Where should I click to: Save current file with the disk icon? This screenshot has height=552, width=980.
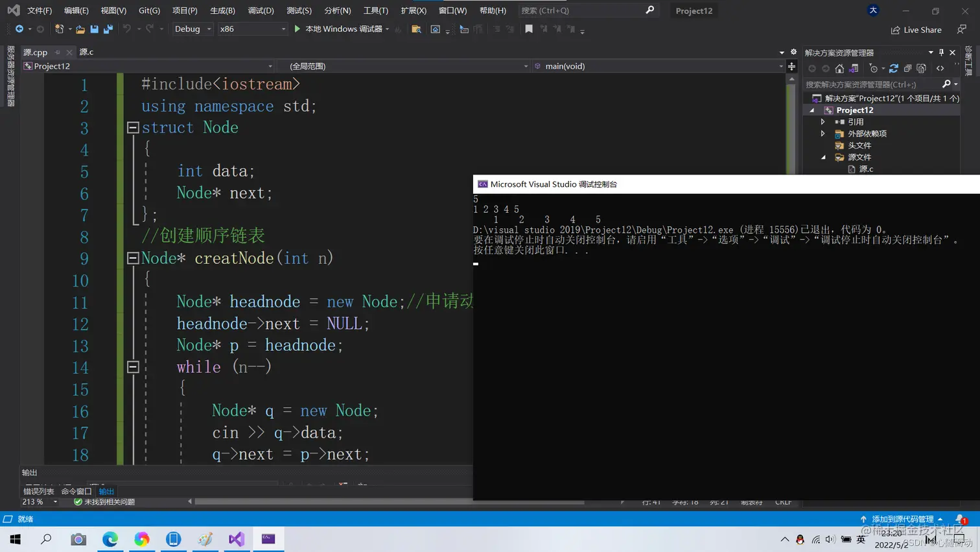(95, 29)
